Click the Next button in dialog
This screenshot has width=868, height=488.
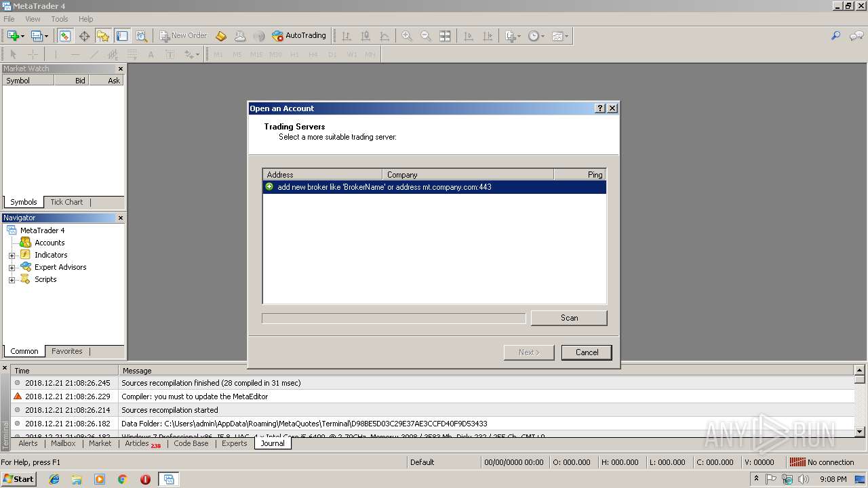click(529, 352)
